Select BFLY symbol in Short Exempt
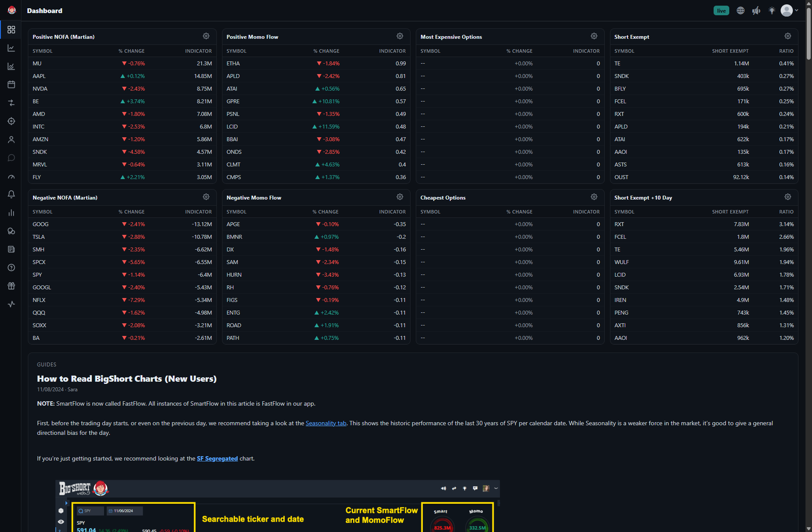Screen dimensions: 812x532 pos(620,88)
